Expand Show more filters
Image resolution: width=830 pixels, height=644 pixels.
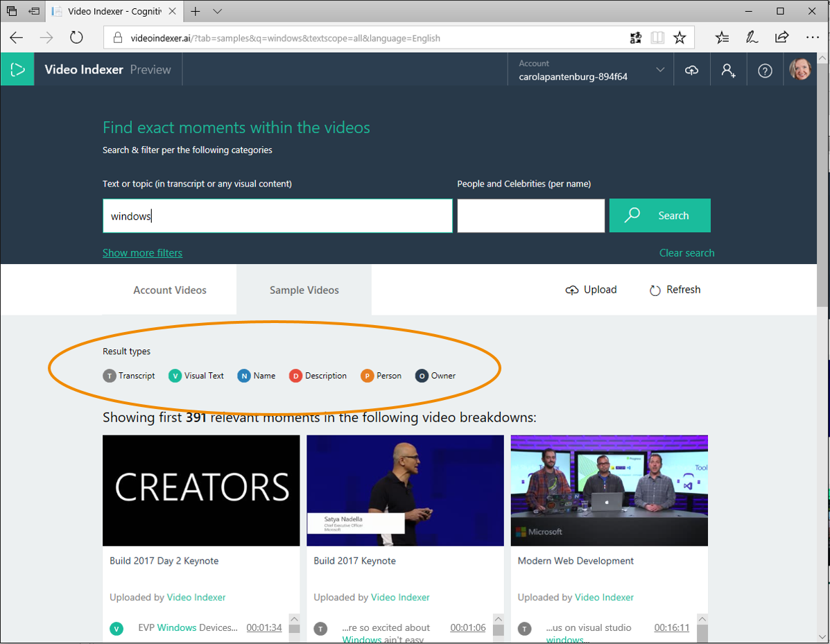tap(142, 253)
